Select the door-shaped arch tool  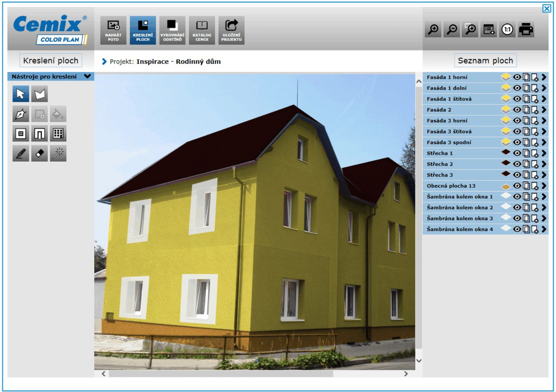pos(39,133)
